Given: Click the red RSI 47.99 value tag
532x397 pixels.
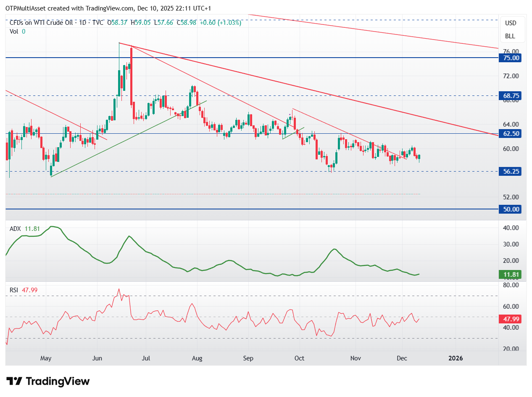Looking at the screenshot, I should tap(510, 319).
